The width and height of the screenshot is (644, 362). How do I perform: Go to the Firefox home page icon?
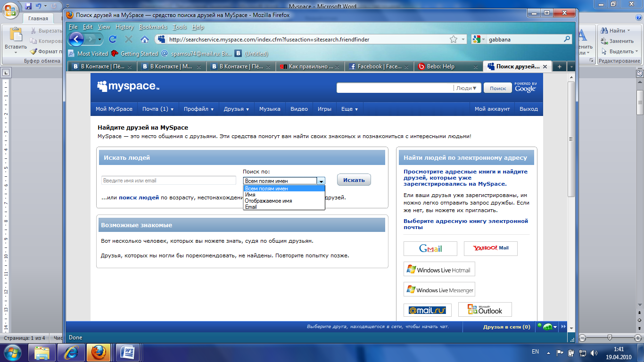click(x=145, y=40)
